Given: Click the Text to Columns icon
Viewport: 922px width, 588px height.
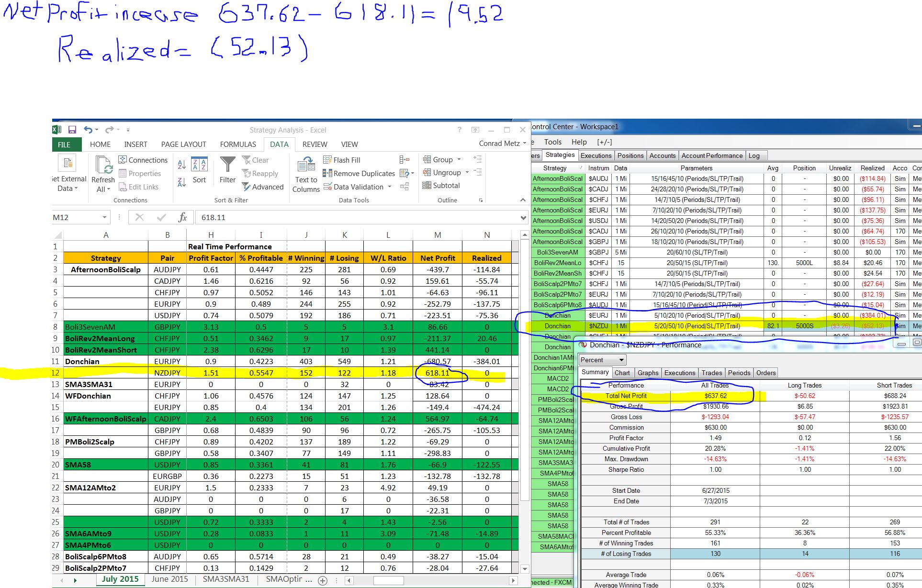Looking at the screenshot, I should click(306, 166).
